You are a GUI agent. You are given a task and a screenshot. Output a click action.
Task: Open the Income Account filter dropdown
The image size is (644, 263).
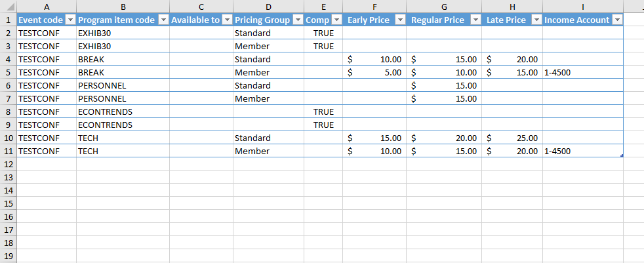616,20
